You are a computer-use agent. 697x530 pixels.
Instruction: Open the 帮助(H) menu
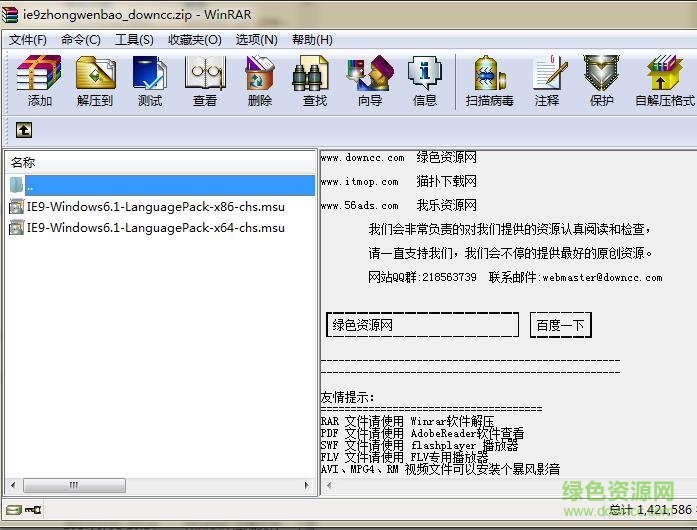[x=312, y=40]
